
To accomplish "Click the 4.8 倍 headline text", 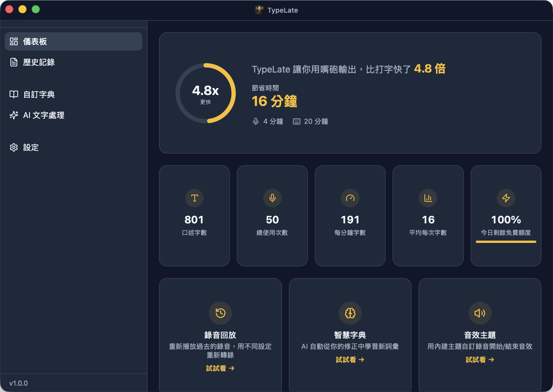I will coord(430,69).
